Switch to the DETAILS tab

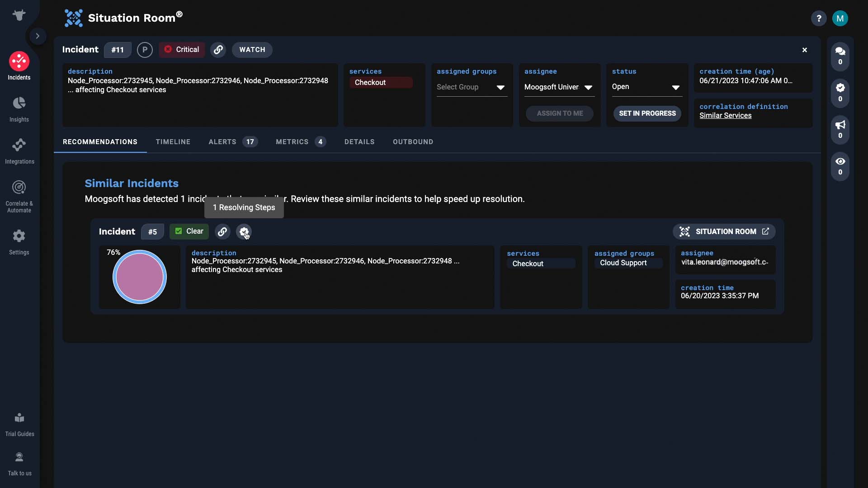359,142
